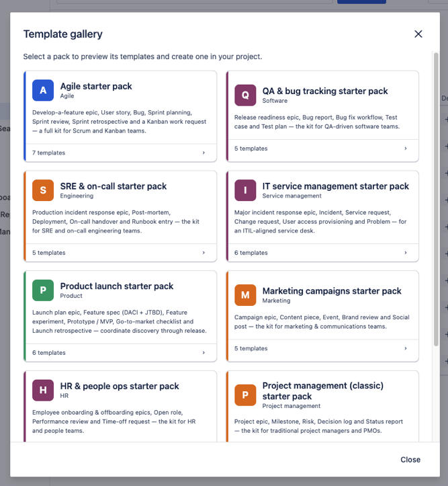Select the HR & people ops 'H' icon

(43, 391)
